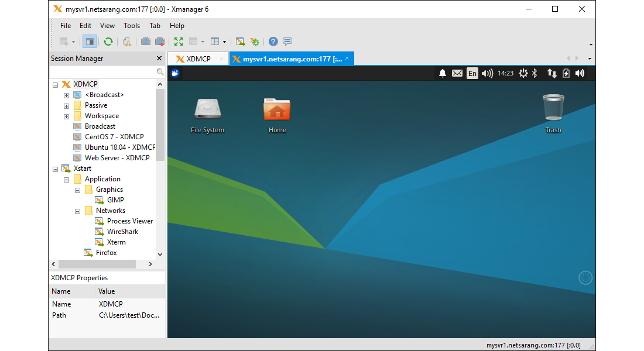Open the Tools menu
The width and height of the screenshot is (644, 351).
(132, 26)
